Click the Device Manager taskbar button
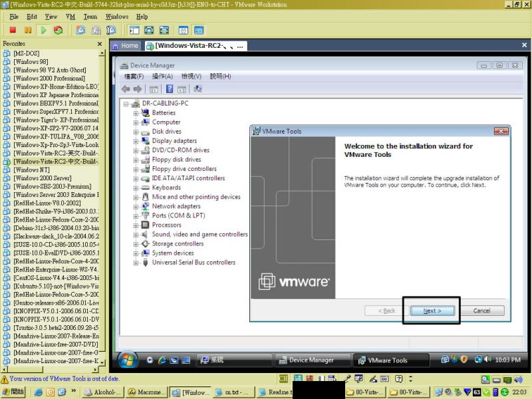 click(311, 360)
